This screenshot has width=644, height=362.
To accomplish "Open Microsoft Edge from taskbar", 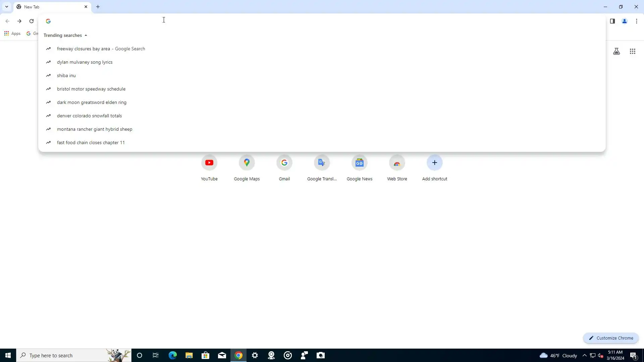I will click(x=172, y=355).
